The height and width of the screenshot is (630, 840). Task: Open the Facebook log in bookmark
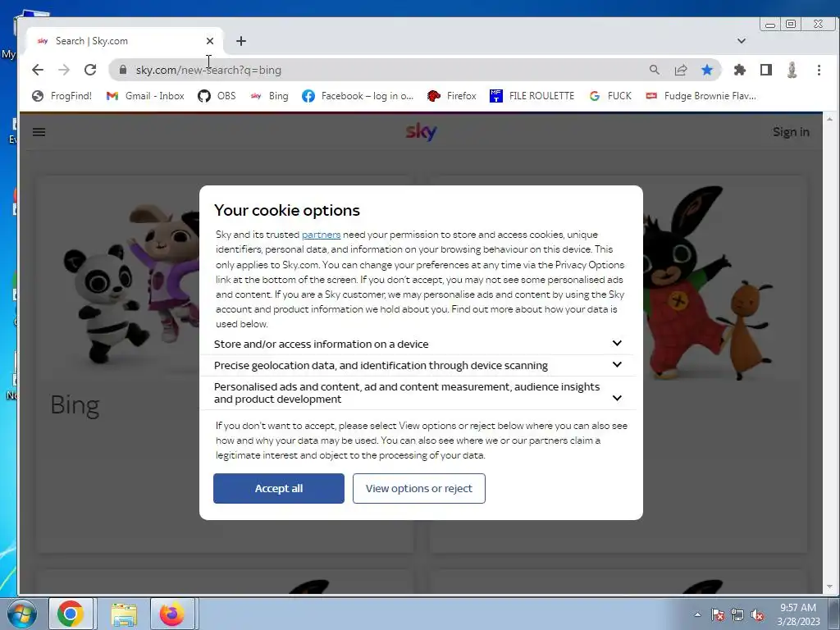[358, 96]
